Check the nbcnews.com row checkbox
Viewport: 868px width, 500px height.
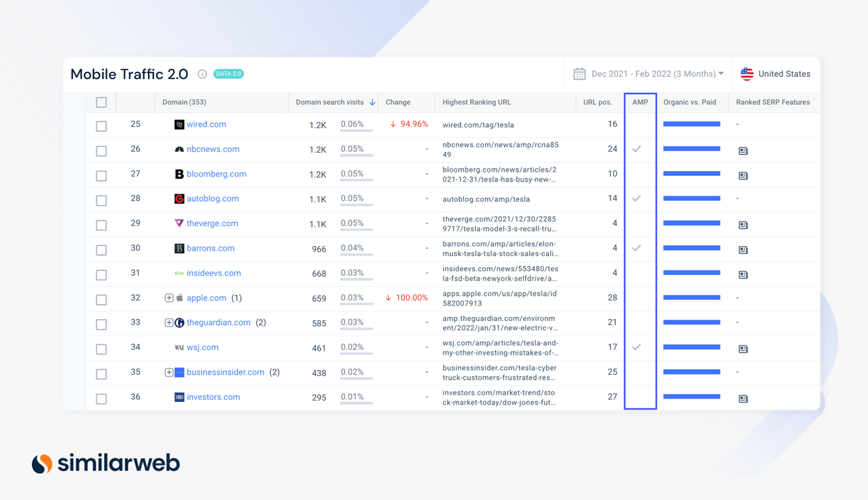tap(102, 151)
